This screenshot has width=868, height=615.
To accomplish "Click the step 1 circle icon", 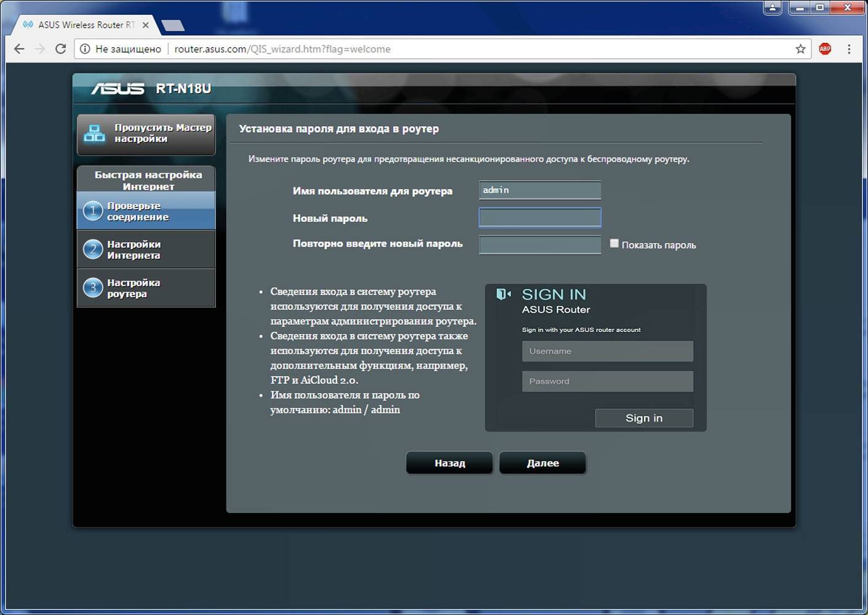I will (93, 211).
